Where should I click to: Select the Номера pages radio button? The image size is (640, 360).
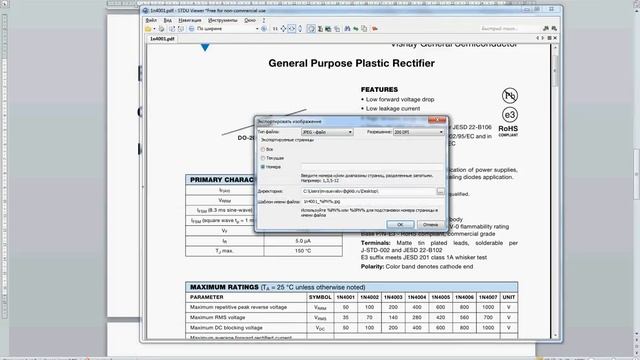point(263,167)
